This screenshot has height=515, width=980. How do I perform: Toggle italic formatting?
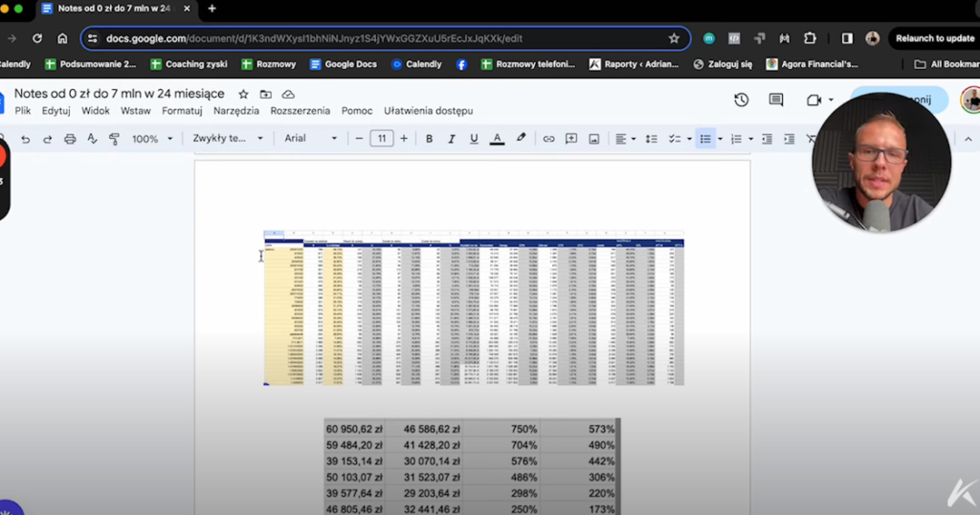(x=452, y=139)
